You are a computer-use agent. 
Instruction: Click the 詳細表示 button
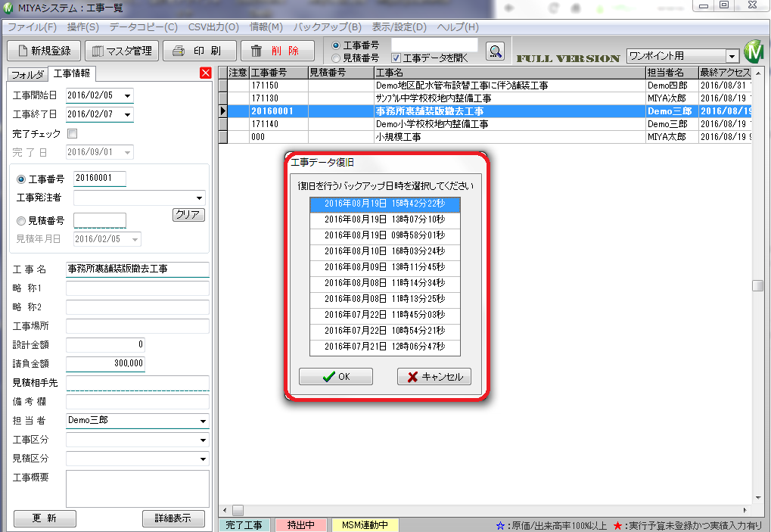point(173,518)
